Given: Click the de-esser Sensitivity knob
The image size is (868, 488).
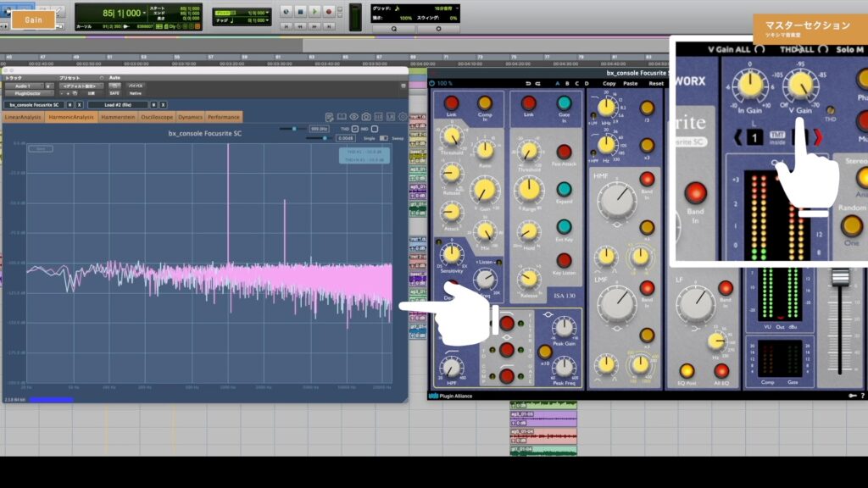Looking at the screenshot, I should click(452, 254).
